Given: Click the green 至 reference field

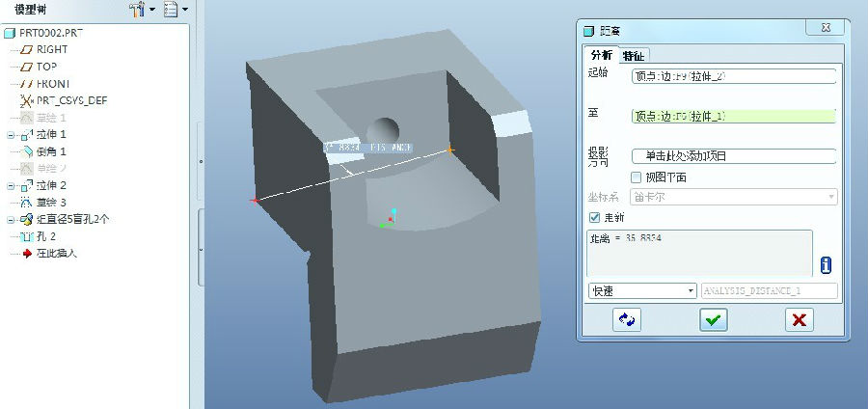Looking at the screenshot, I should pyautogui.click(x=733, y=116).
